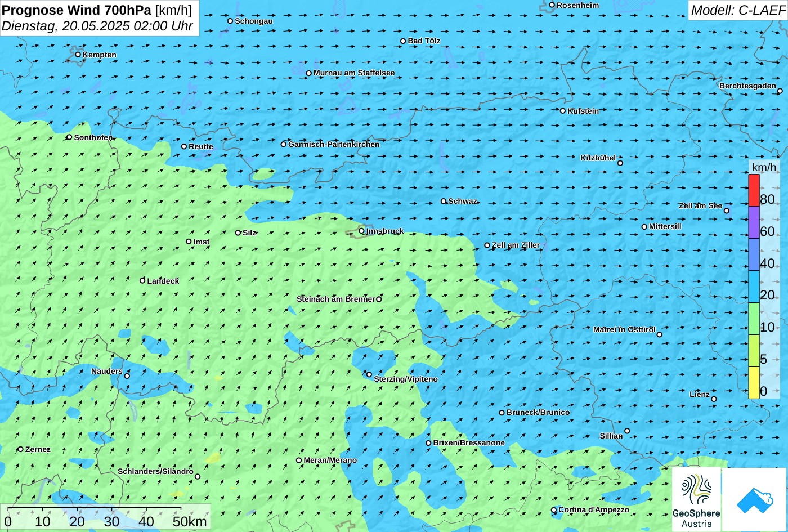
Task: Click the Lienz city marker
Action: coord(714,399)
